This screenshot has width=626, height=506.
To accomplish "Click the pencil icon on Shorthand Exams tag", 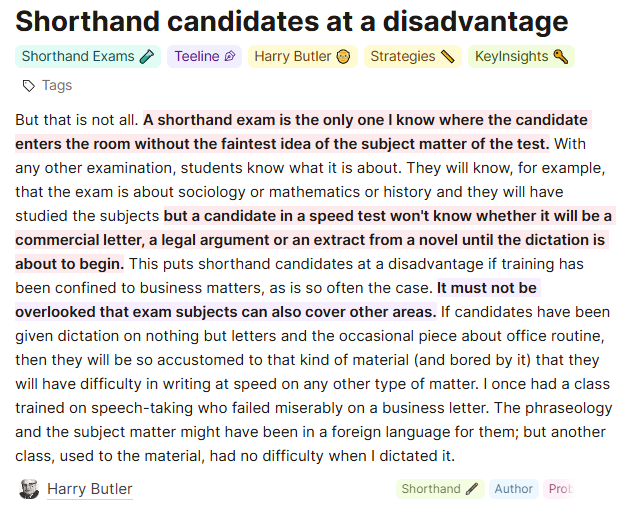I will pyautogui.click(x=148, y=57).
